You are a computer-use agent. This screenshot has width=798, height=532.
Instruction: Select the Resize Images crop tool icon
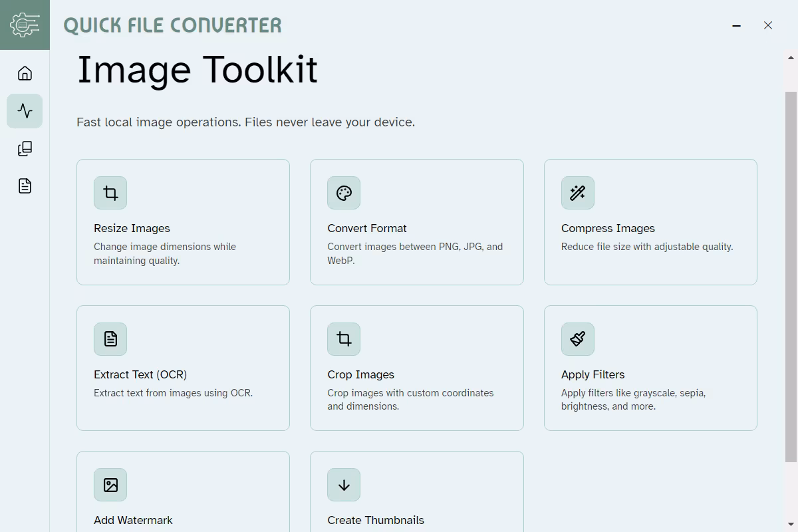coord(110,193)
